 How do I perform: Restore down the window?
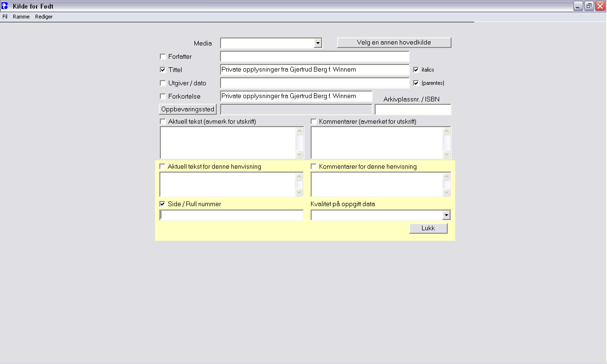point(589,6)
